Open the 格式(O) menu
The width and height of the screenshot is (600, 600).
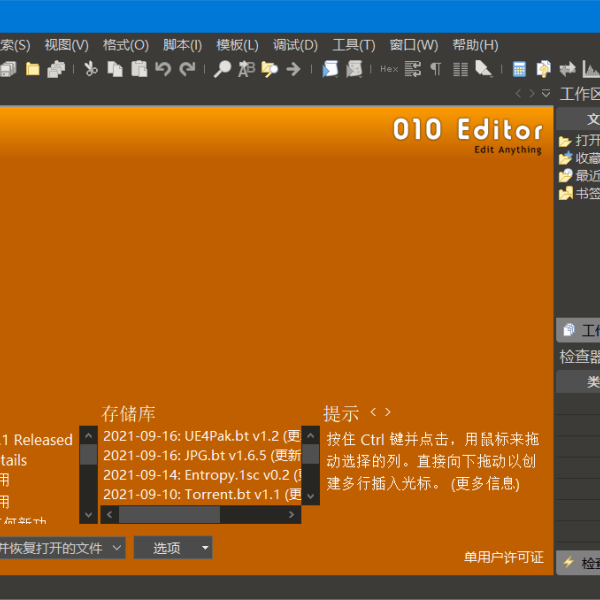point(126,45)
